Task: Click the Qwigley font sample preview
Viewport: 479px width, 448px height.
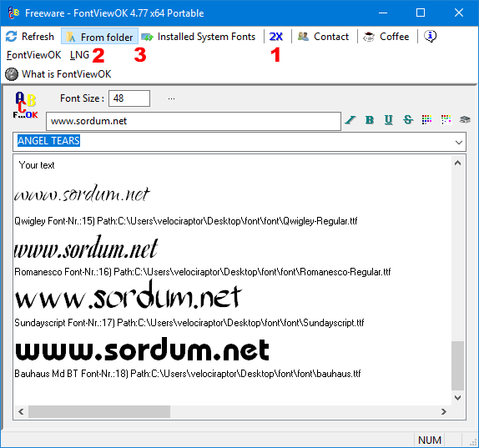Action: (82, 194)
